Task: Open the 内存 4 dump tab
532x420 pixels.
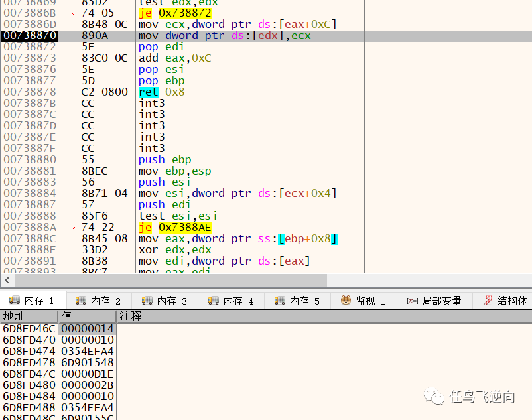Action: (232, 301)
